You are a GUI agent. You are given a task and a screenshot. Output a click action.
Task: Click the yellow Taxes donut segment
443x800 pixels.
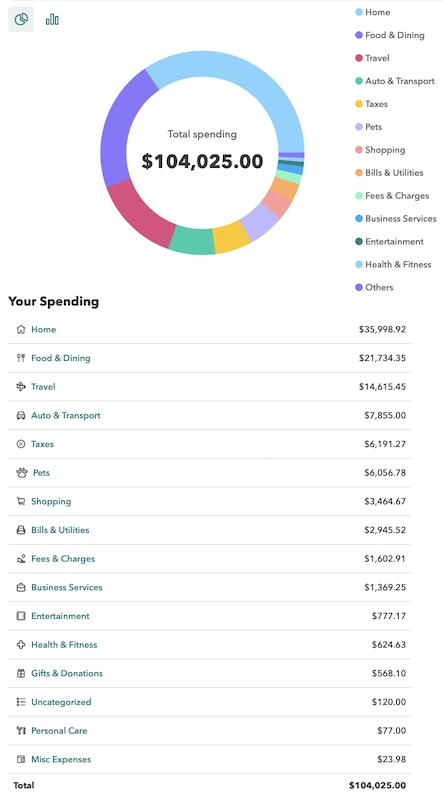tap(231, 236)
